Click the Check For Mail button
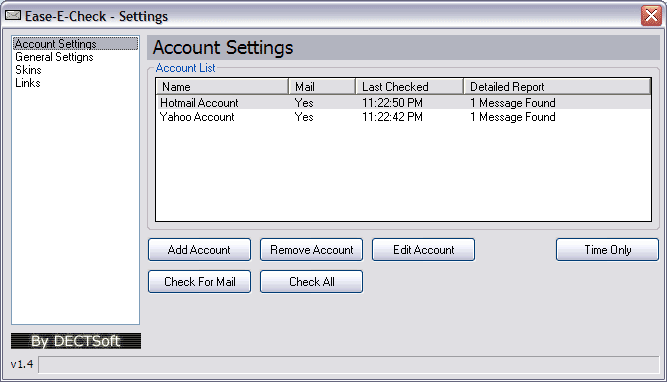The width and height of the screenshot is (667, 382). coord(200,282)
